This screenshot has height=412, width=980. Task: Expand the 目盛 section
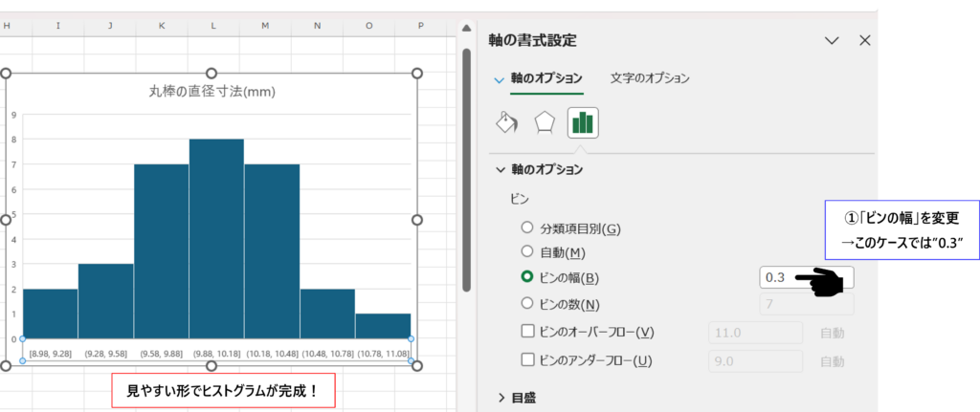click(x=501, y=397)
